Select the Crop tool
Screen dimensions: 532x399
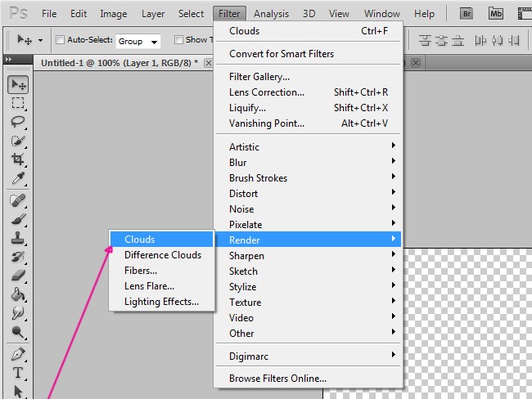tap(18, 159)
